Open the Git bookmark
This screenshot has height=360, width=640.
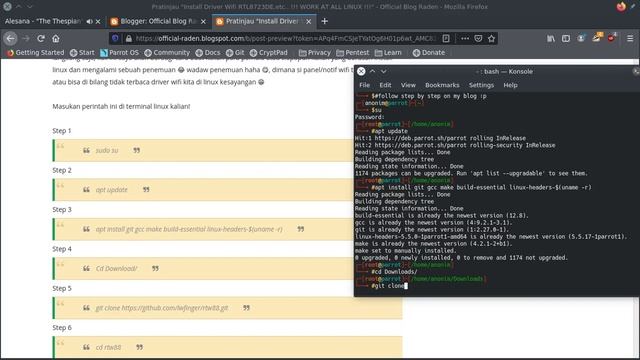pyautogui.click(x=235, y=53)
